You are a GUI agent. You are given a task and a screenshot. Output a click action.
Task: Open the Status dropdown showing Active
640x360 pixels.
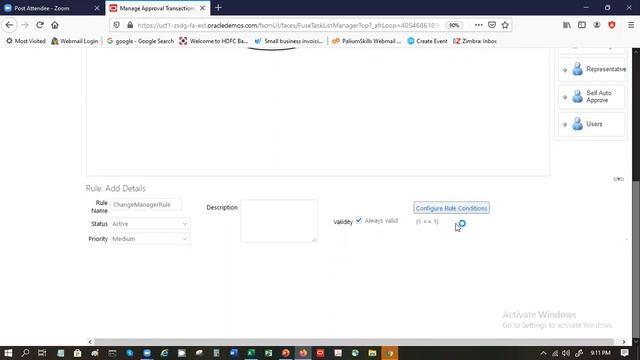pyautogui.click(x=150, y=224)
